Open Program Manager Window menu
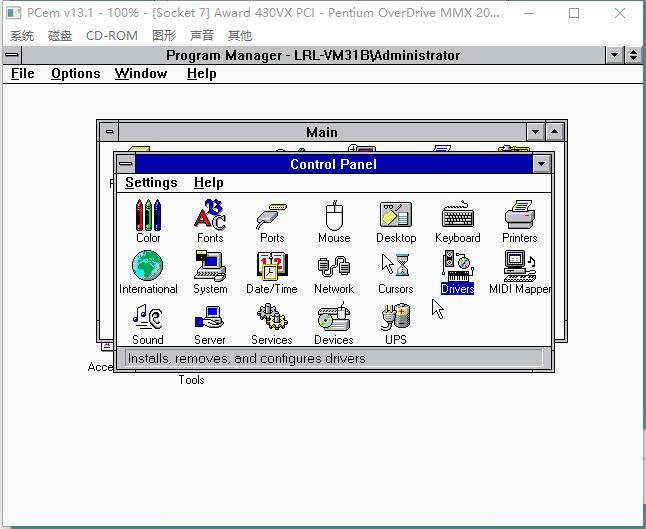This screenshot has width=646, height=529. [x=141, y=74]
